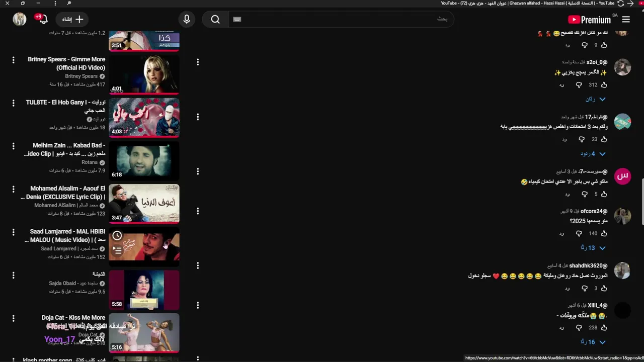Open options menu for الشيشة video by Sajda Obaid

tap(14, 275)
